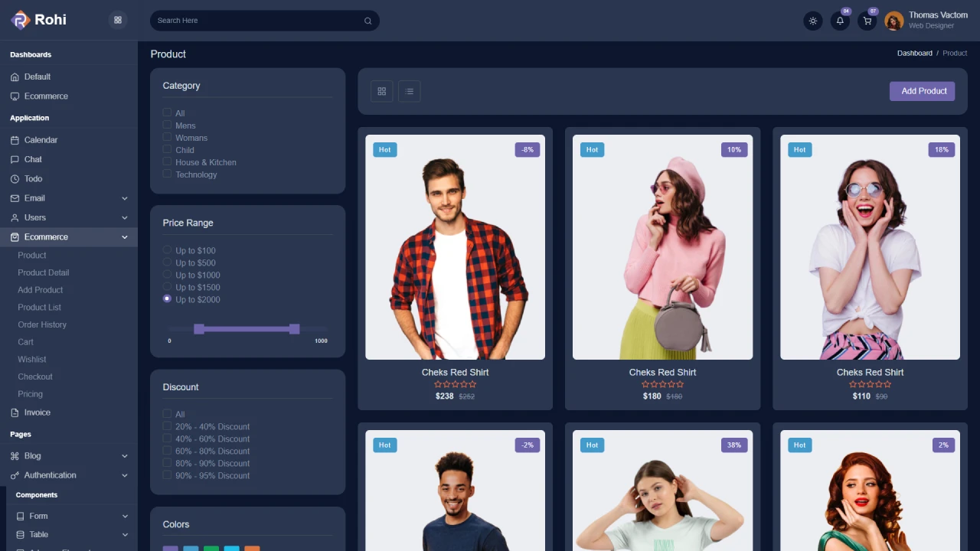
Task: Expand the Blog menu chevron
Action: coord(125,456)
